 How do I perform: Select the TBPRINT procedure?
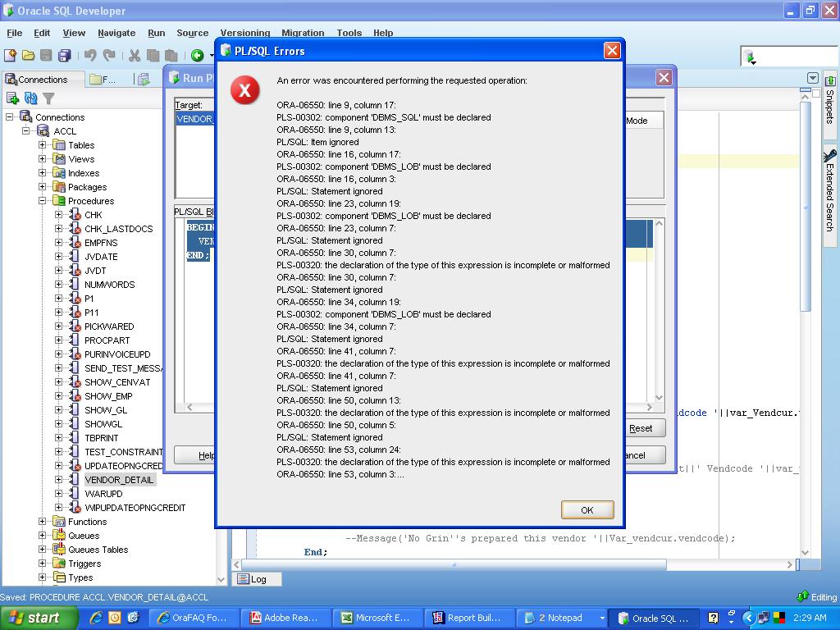(x=101, y=438)
